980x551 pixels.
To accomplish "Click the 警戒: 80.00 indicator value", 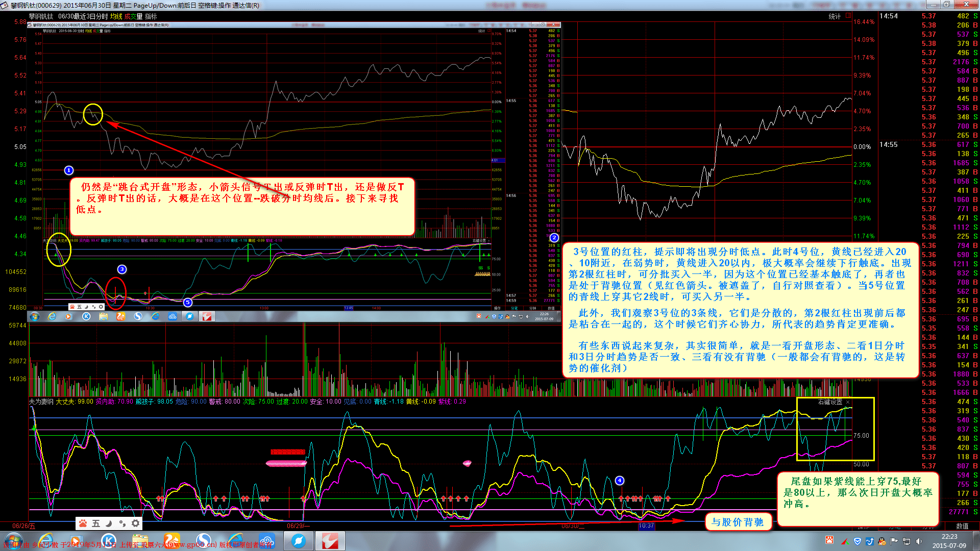I will tap(224, 402).
